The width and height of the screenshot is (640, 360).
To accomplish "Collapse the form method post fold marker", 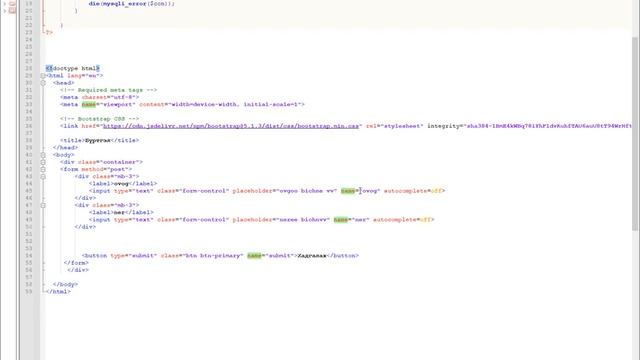I will (43, 169).
